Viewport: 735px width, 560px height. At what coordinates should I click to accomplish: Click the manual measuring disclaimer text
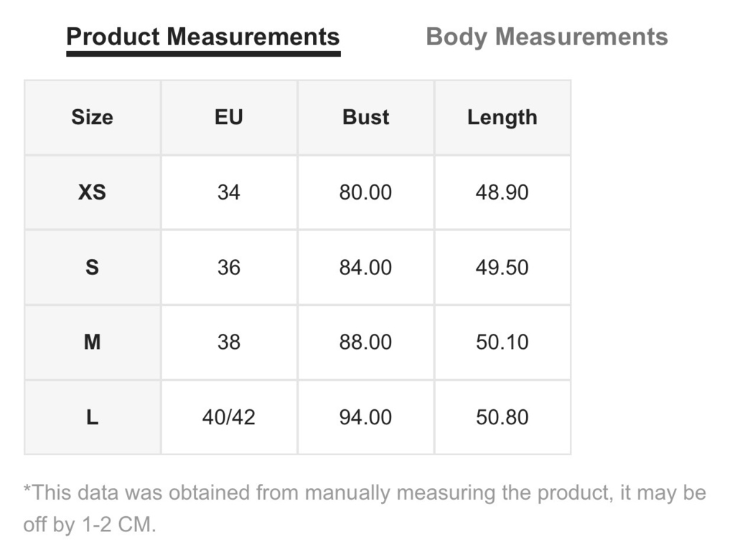click(365, 508)
